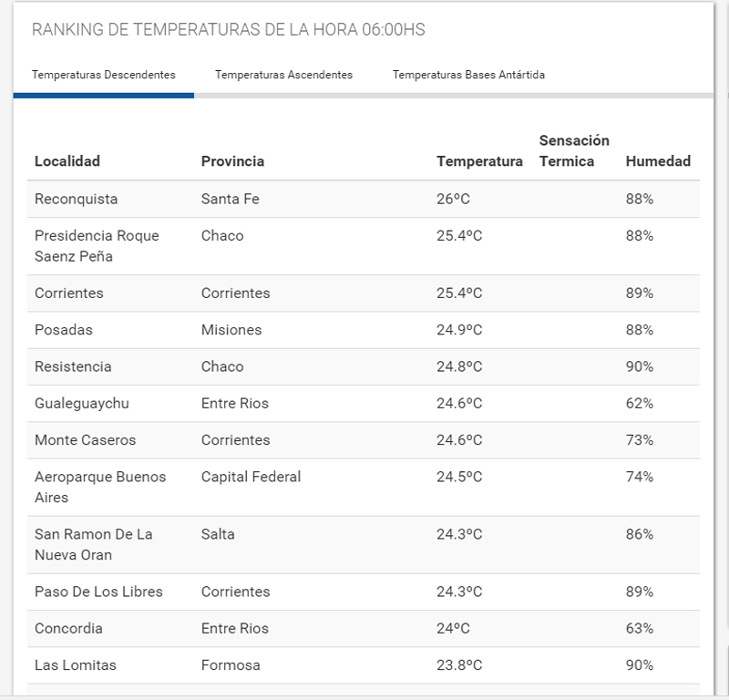Select the Reconquista locality row
729x700 pixels.
pyautogui.click(x=76, y=199)
